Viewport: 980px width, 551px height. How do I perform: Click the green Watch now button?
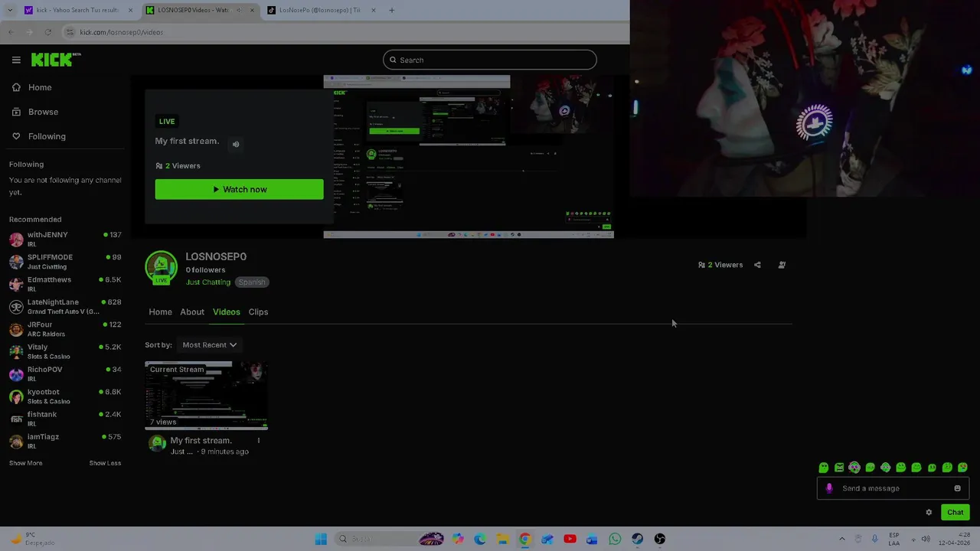[239, 189]
